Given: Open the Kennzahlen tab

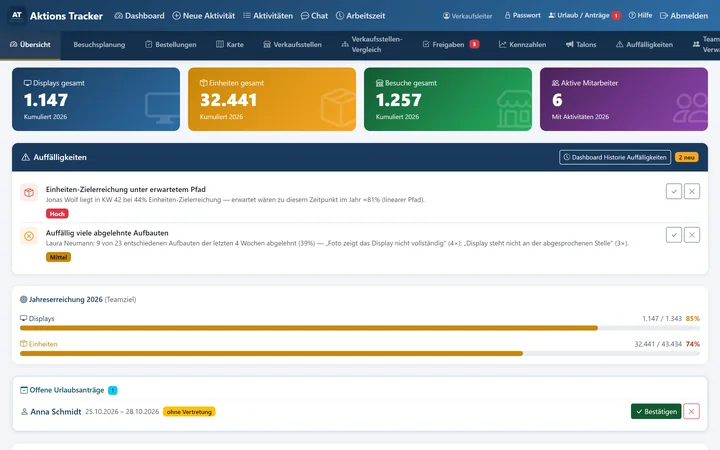Looking at the screenshot, I should pos(523,45).
